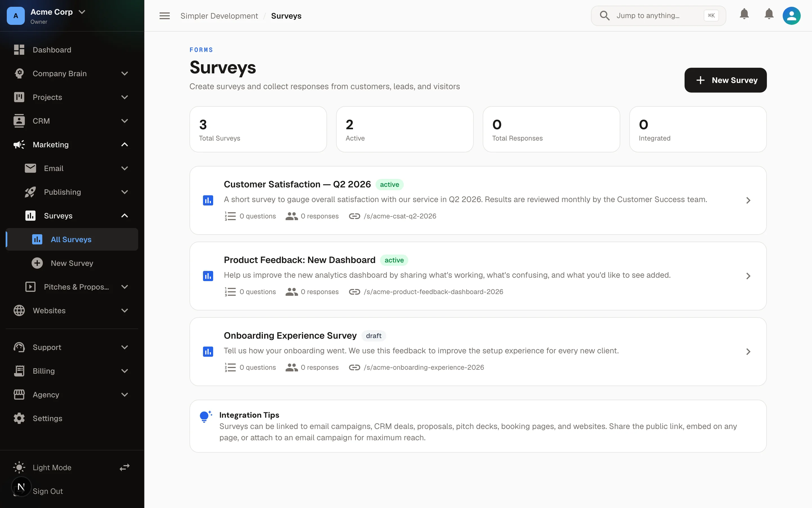Viewport: 812px width, 508px height.
Task: Expand the Pitches & Proposals chevron
Action: pyautogui.click(x=125, y=287)
